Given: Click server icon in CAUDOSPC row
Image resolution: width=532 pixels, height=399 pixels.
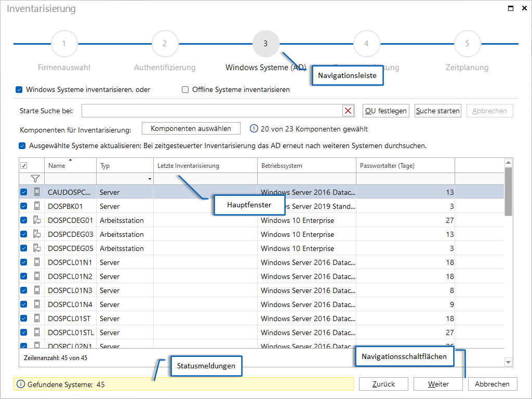Looking at the screenshot, I should coord(37,192).
